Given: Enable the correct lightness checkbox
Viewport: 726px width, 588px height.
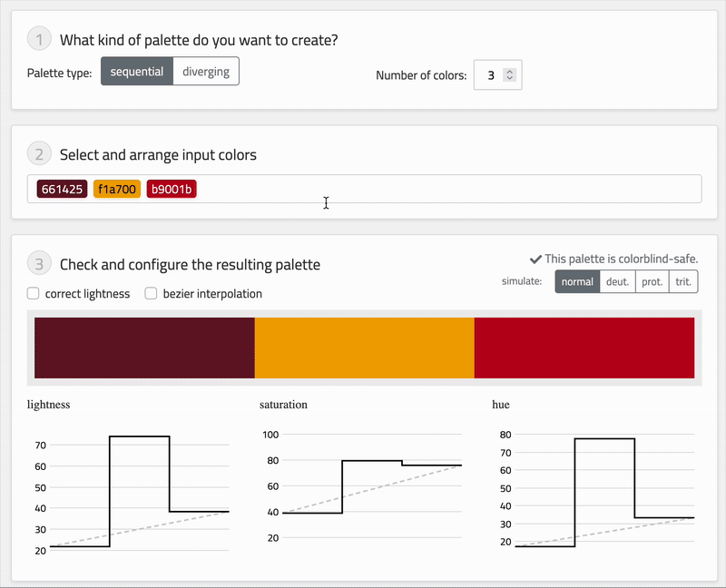Looking at the screenshot, I should tap(34, 293).
